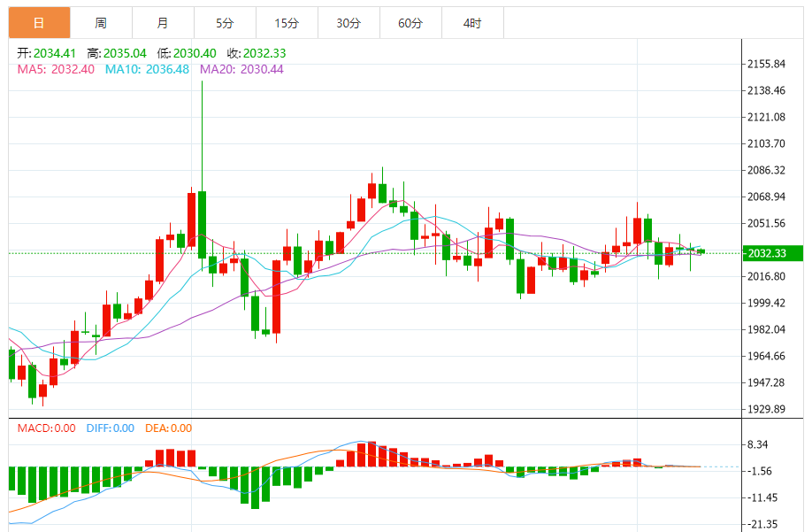Open the 15分 timeframe tab

(x=287, y=23)
